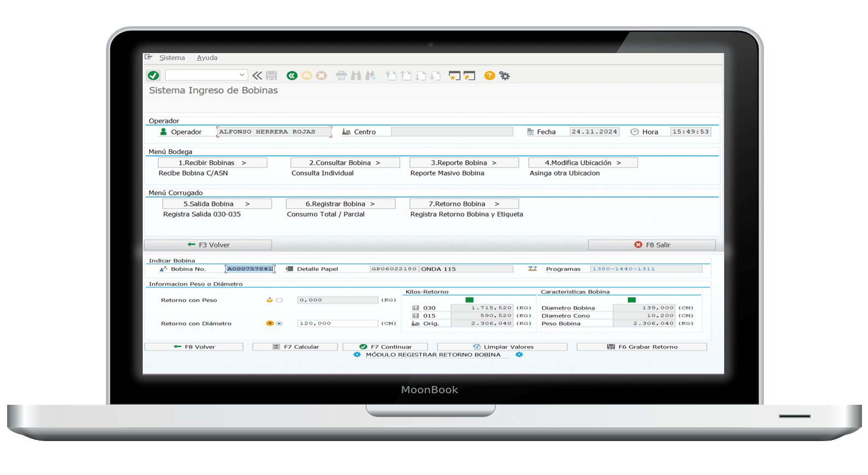Click the F8 Salir button
This screenshot has width=868, height=475.
652,245
